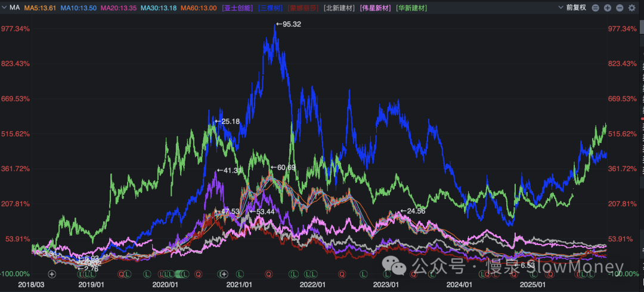
Task: Open the 前复权 adjustment dropdown
Action: 572,8
